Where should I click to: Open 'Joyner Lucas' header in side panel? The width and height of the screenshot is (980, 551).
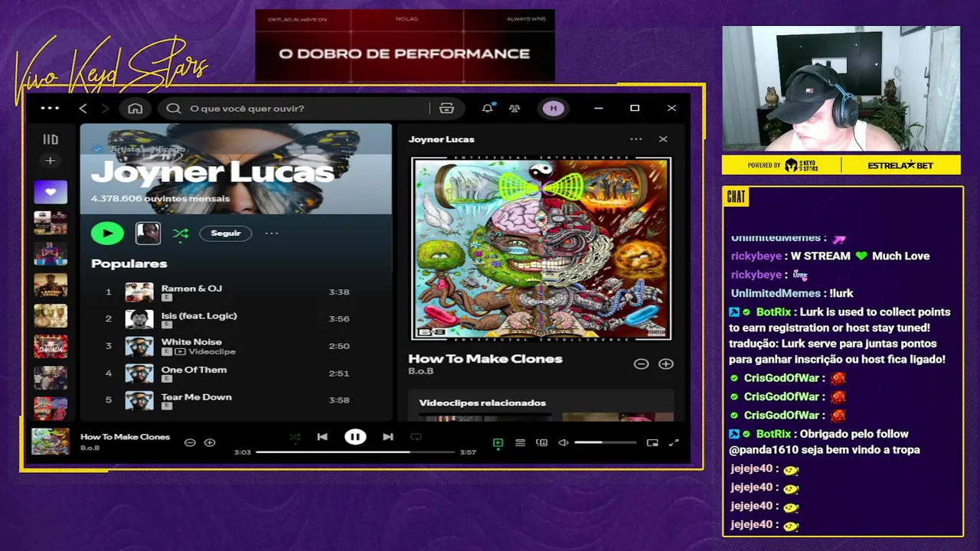click(x=442, y=139)
